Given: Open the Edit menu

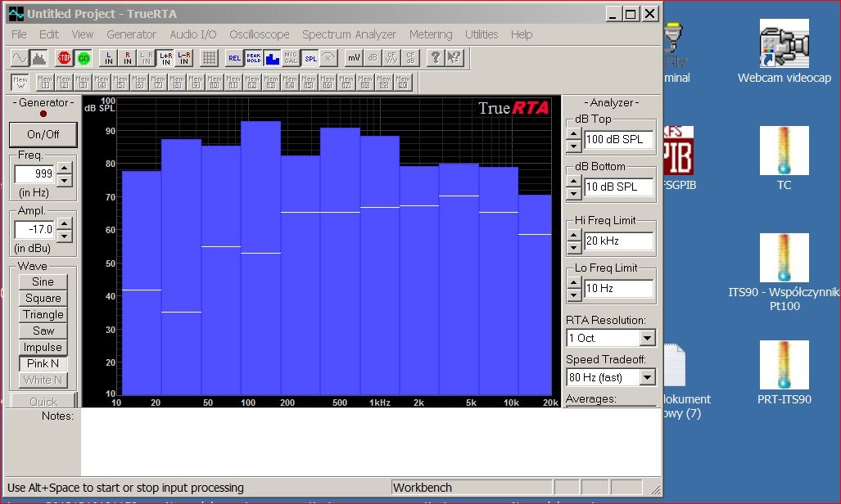Looking at the screenshot, I should point(49,34).
